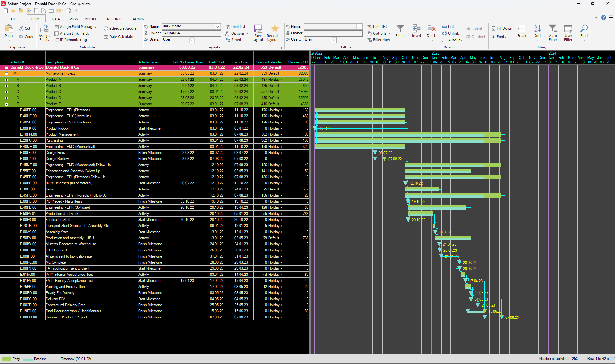
Task: Click Link rows button
Action: 448,27
